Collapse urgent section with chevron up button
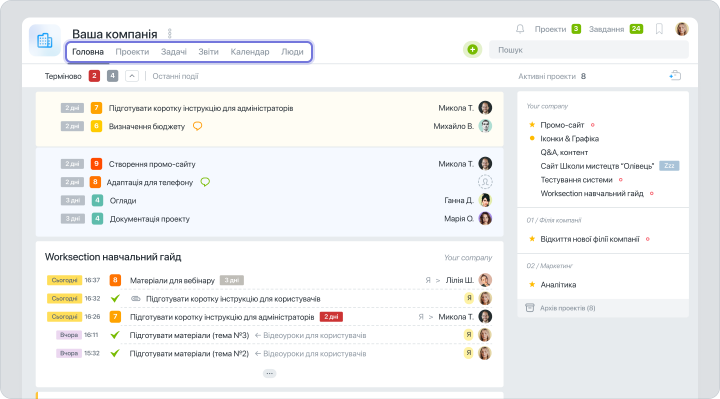The image size is (720, 399). (x=132, y=76)
